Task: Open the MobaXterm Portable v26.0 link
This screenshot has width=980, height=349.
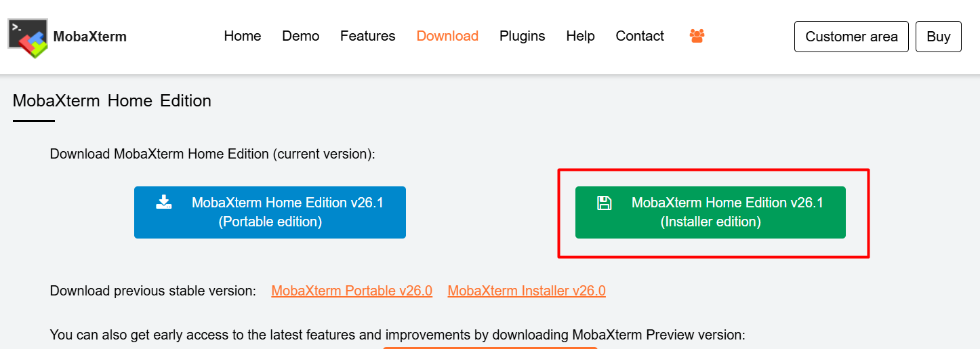Action: coord(352,291)
